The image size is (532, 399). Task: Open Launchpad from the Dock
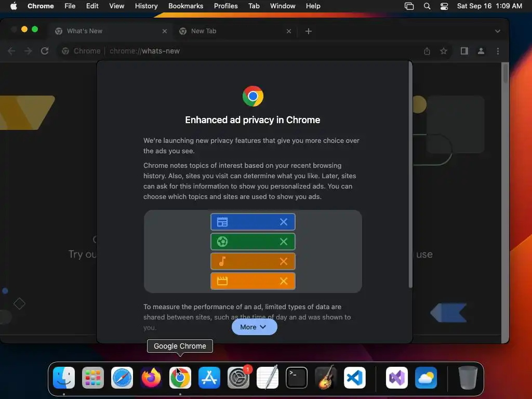coord(93,377)
